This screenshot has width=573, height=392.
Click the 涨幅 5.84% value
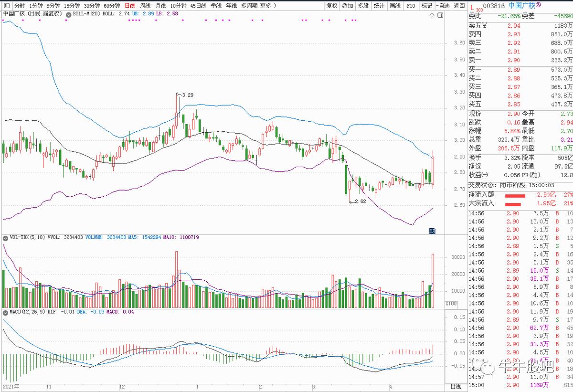511,131
